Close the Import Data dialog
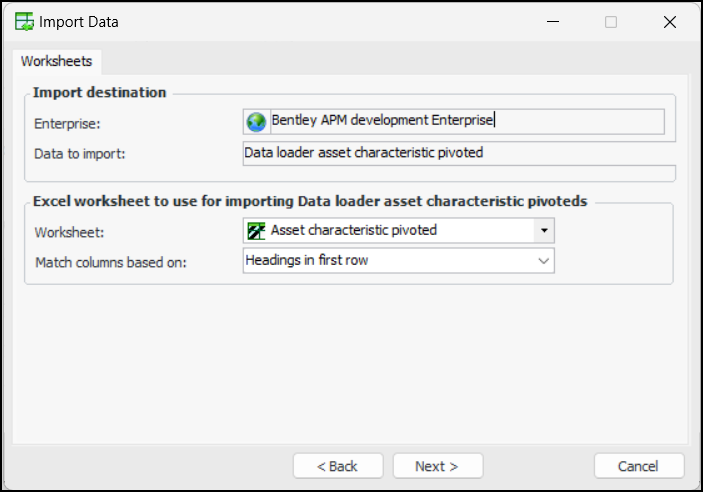The height and width of the screenshot is (492, 703). coord(669,22)
